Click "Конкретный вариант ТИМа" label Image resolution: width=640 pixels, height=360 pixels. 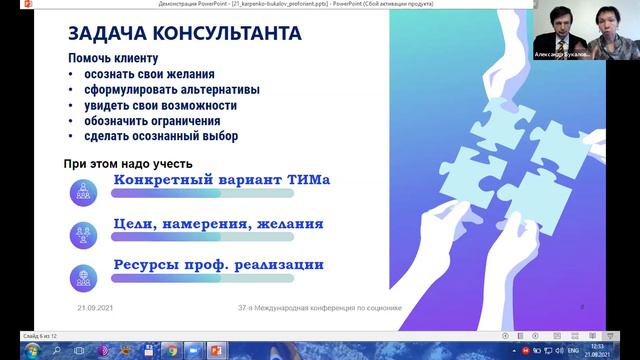click(x=222, y=180)
